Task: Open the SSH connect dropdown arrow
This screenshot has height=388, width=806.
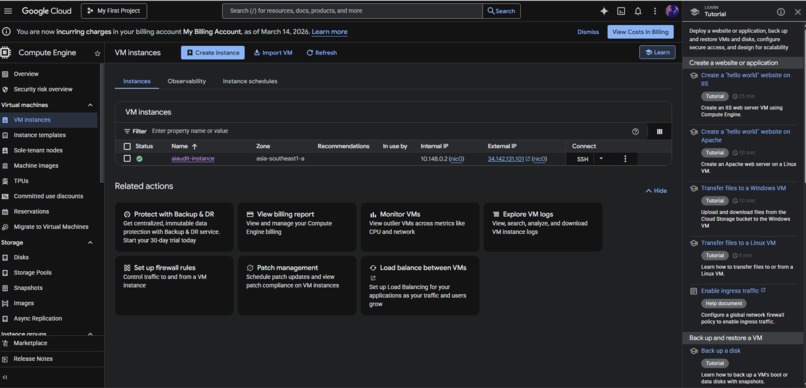Action: coord(601,159)
